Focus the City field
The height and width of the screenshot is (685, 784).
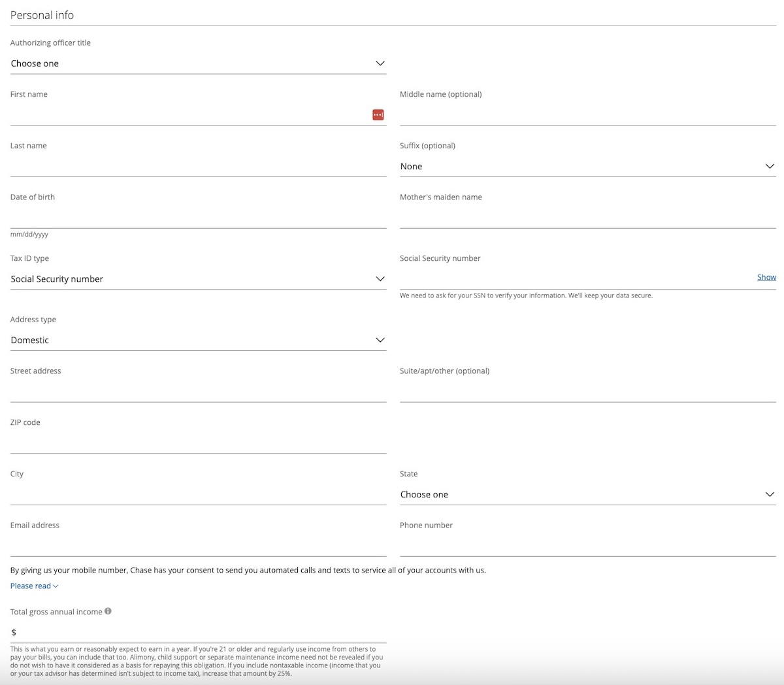pos(198,495)
